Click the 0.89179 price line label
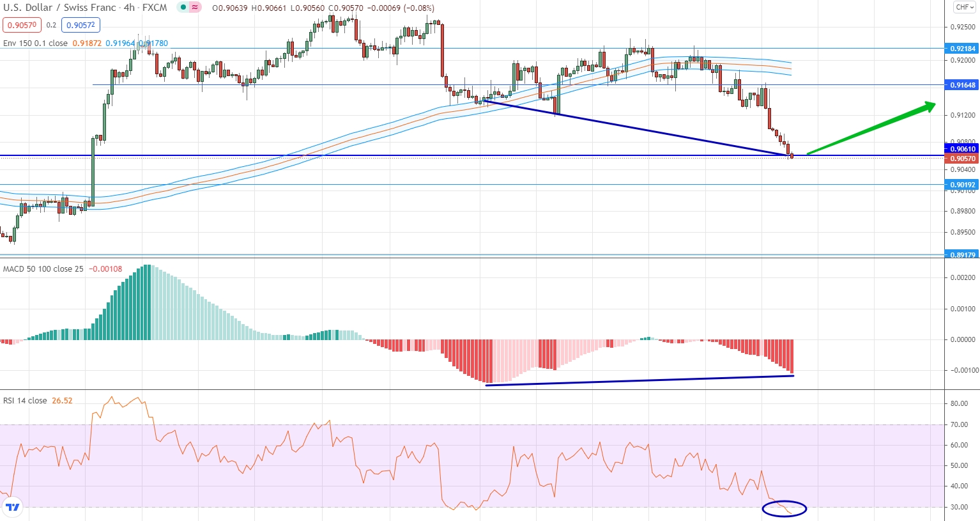Screen dimensions: 980x521 tap(962, 254)
